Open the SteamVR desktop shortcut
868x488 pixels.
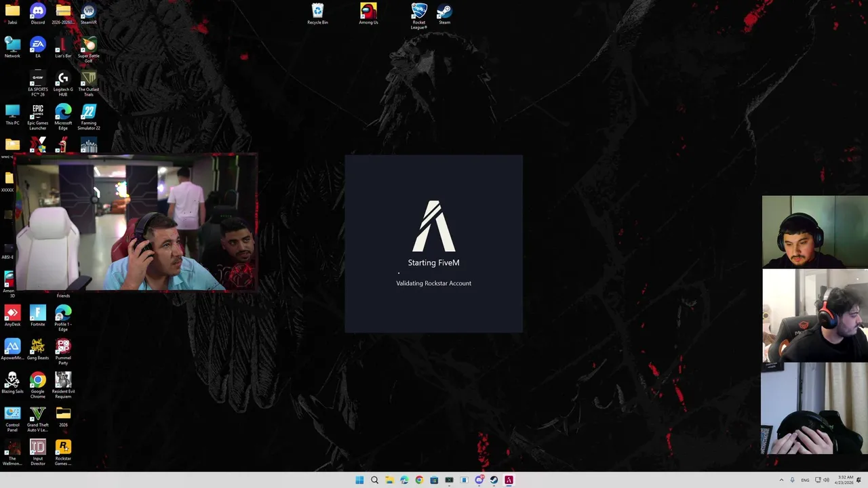[88, 14]
